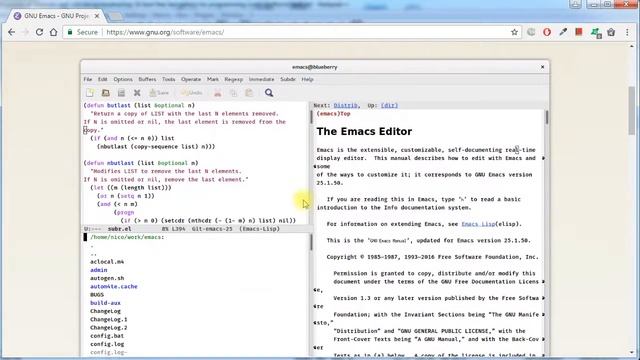Open the Regexp menu in Emacs

click(233, 79)
